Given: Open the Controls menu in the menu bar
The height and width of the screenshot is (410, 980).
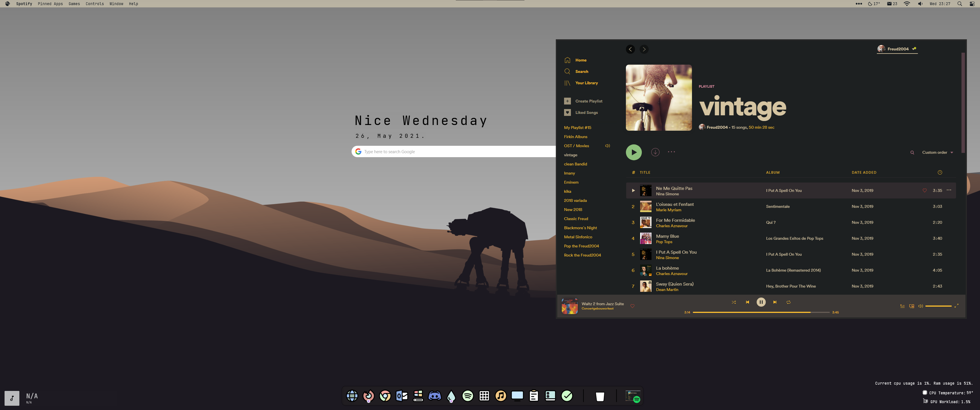Looking at the screenshot, I should [94, 4].
